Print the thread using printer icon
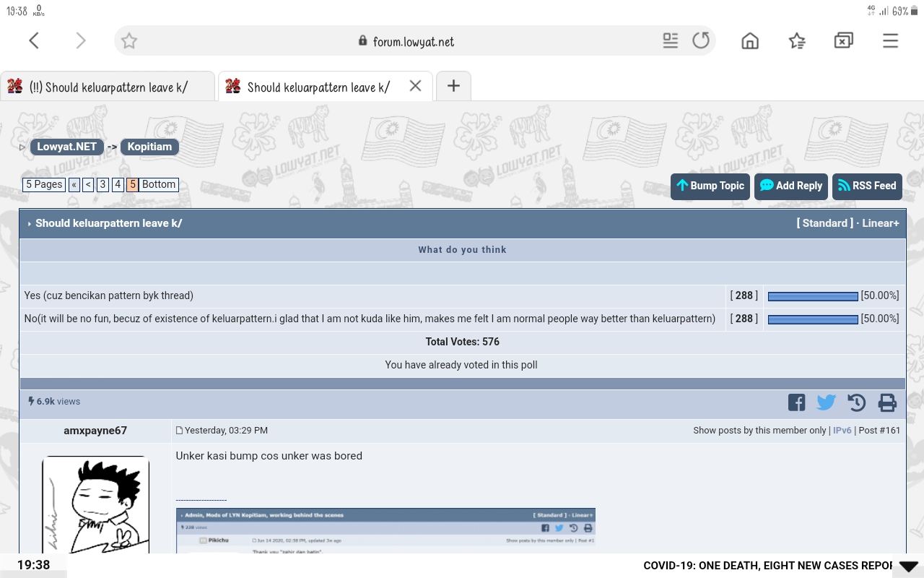924x578 pixels. pyautogui.click(x=887, y=402)
